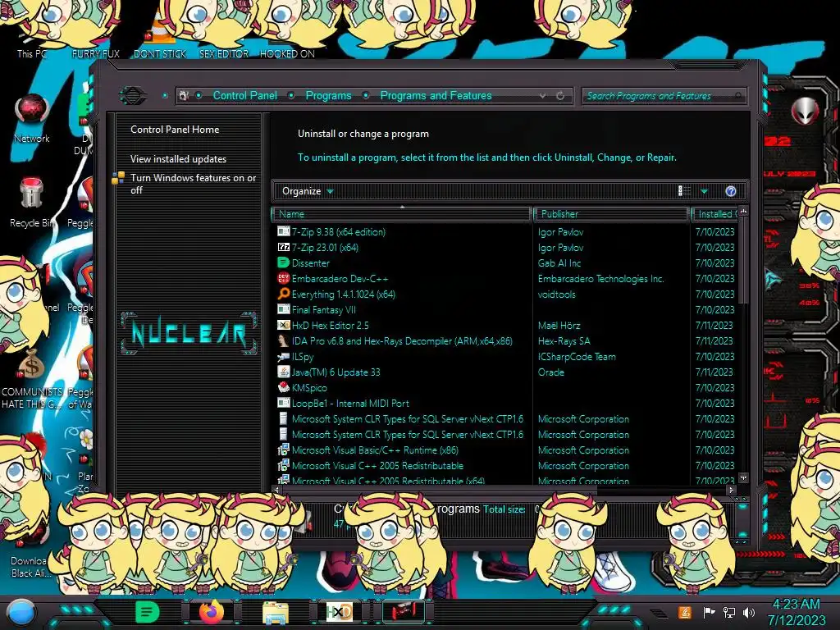840x630 pixels.
Task: Select the Embarcadero Dev-C++ icon
Action: [283, 278]
